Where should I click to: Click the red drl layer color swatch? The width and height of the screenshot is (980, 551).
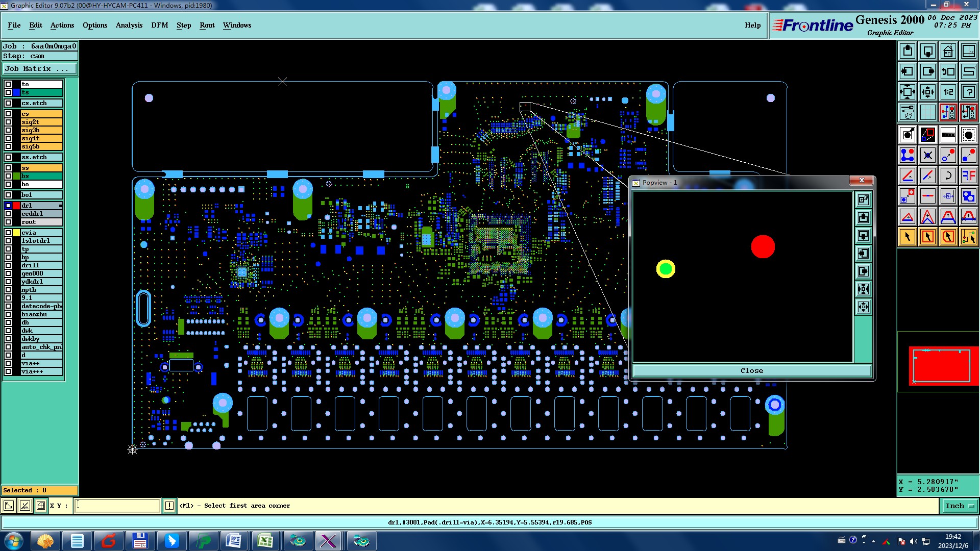16,206
